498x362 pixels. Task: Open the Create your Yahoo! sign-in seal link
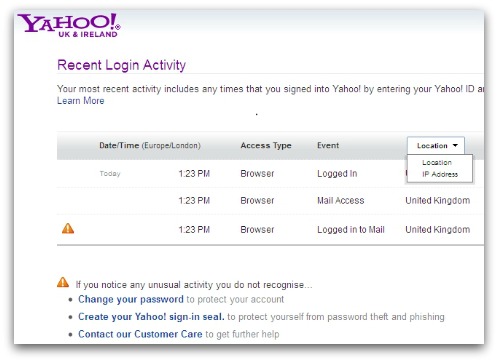151,317
